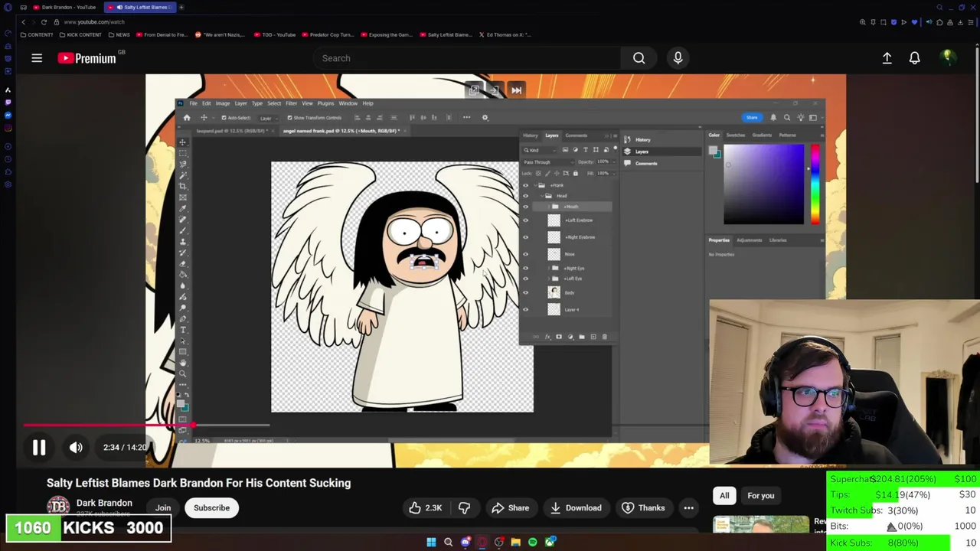This screenshot has width=980, height=551.
Task: Select the Crop tool in Photoshop toolbar
Action: coord(182,186)
